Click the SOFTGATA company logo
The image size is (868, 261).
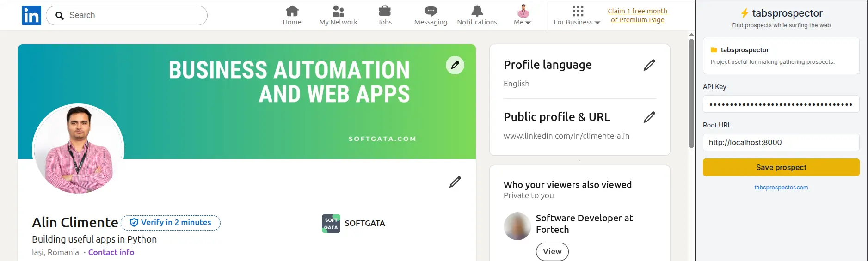331,224
